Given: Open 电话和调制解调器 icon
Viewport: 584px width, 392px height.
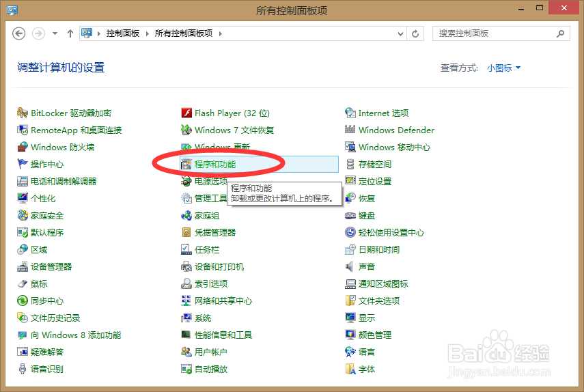Looking at the screenshot, I should (x=23, y=181).
